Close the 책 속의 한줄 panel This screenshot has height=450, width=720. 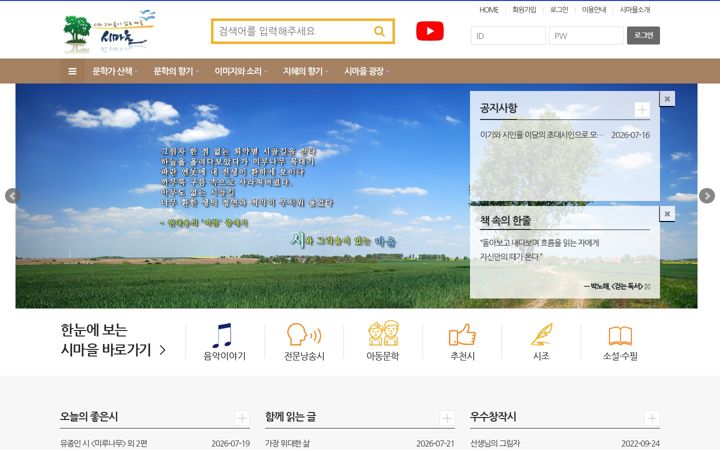[667, 214]
